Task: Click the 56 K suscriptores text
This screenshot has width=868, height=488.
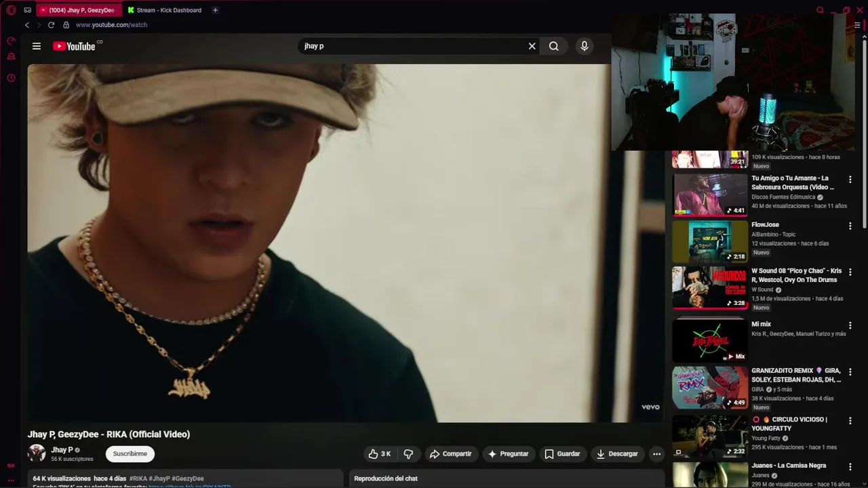Action: pyautogui.click(x=72, y=460)
